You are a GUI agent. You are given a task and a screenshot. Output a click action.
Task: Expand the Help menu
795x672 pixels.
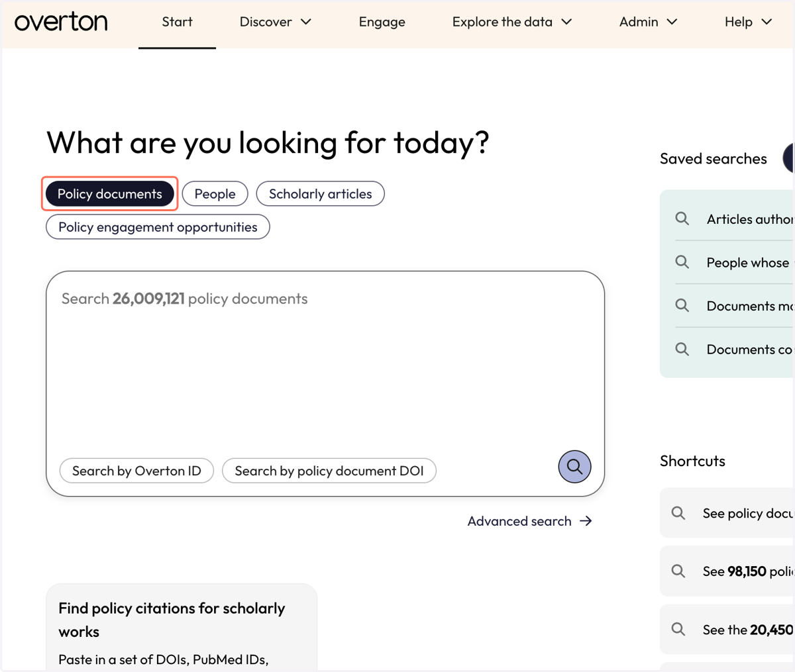(x=748, y=22)
